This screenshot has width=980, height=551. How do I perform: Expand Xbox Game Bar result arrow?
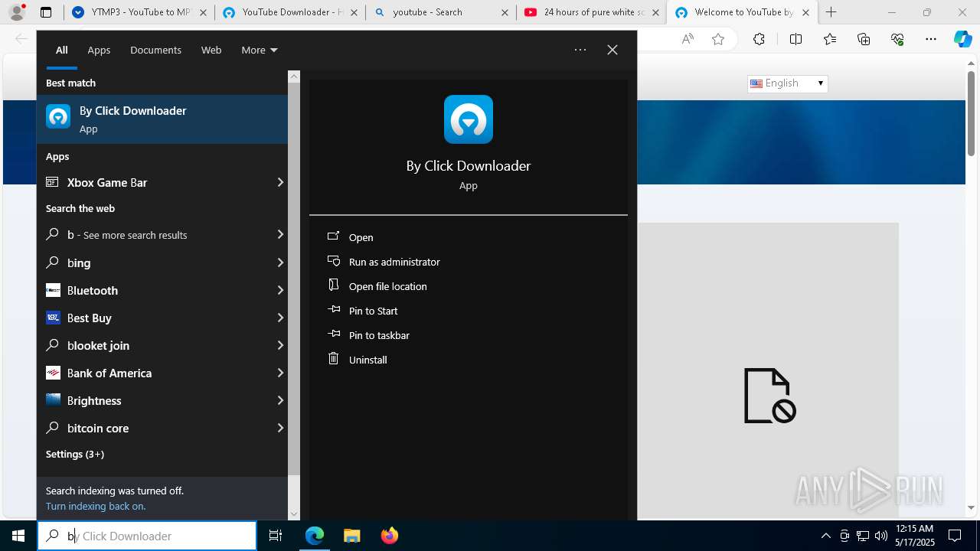280,182
